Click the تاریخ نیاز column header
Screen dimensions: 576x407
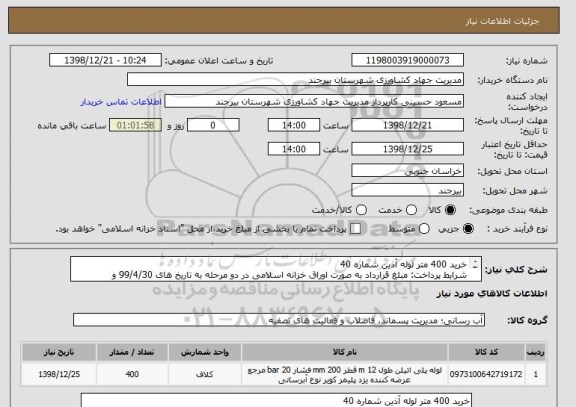(59, 352)
